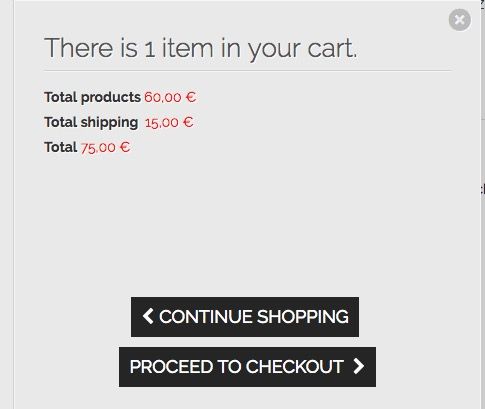This screenshot has width=485, height=409.
Task: Click the Total shipping label
Action: 91,122
